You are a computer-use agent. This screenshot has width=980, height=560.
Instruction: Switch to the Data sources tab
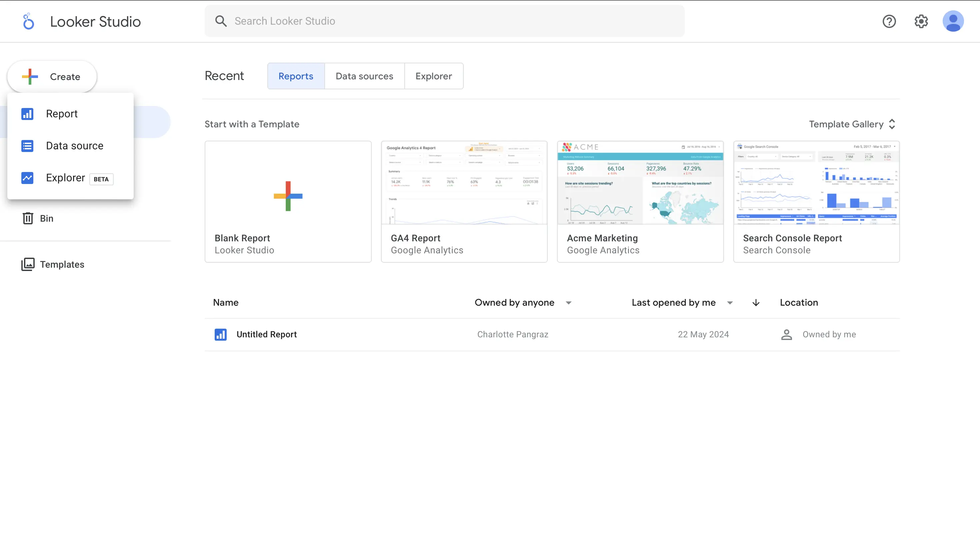tap(364, 76)
